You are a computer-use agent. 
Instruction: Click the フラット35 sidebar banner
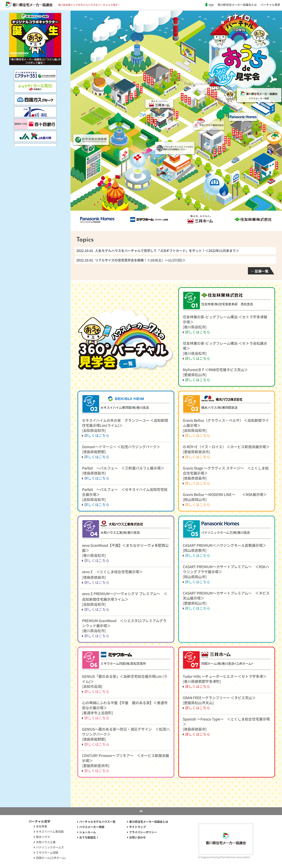[35, 75]
